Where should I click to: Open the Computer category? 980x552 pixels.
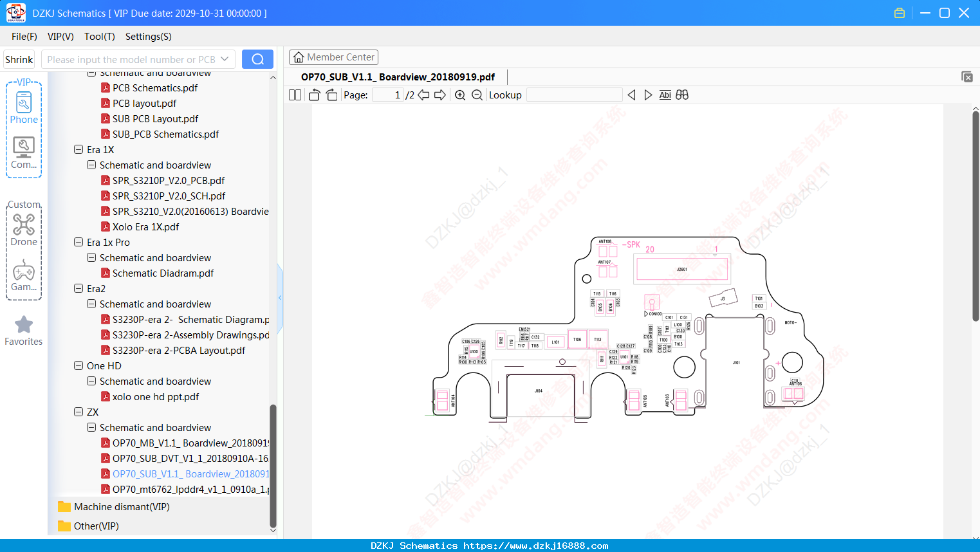pos(24,153)
